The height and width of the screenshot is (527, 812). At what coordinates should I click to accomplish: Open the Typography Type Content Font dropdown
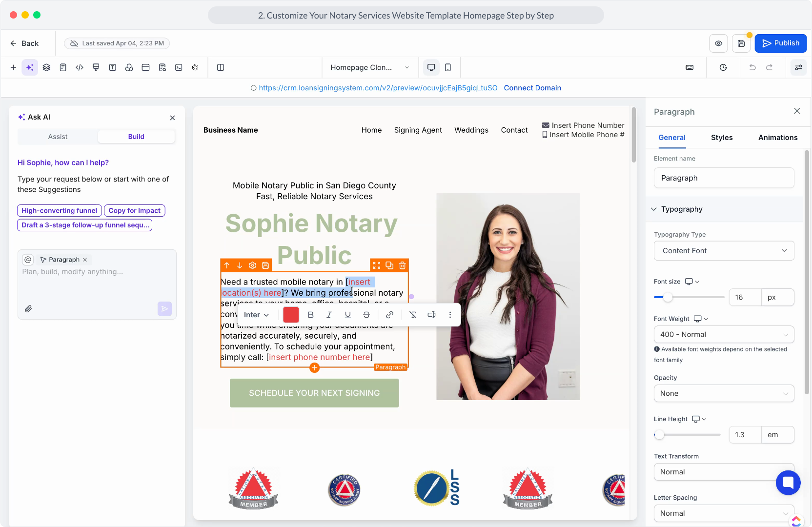click(x=724, y=251)
